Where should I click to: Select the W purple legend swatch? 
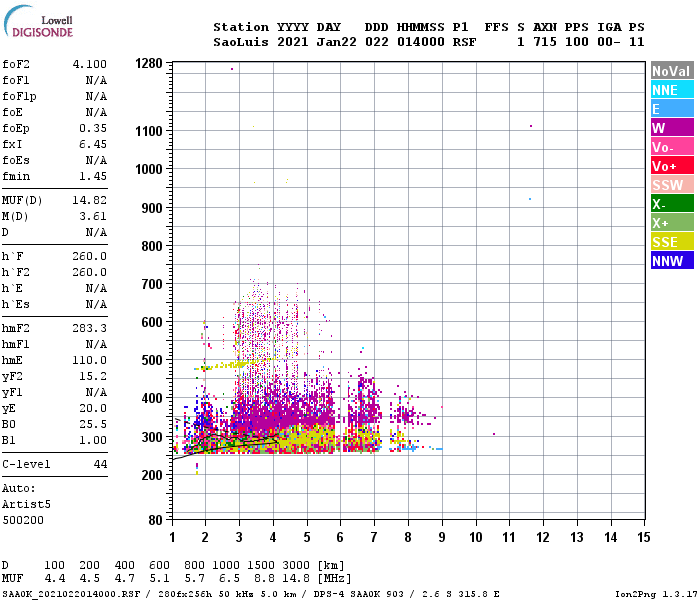pyautogui.click(x=672, y=128)
